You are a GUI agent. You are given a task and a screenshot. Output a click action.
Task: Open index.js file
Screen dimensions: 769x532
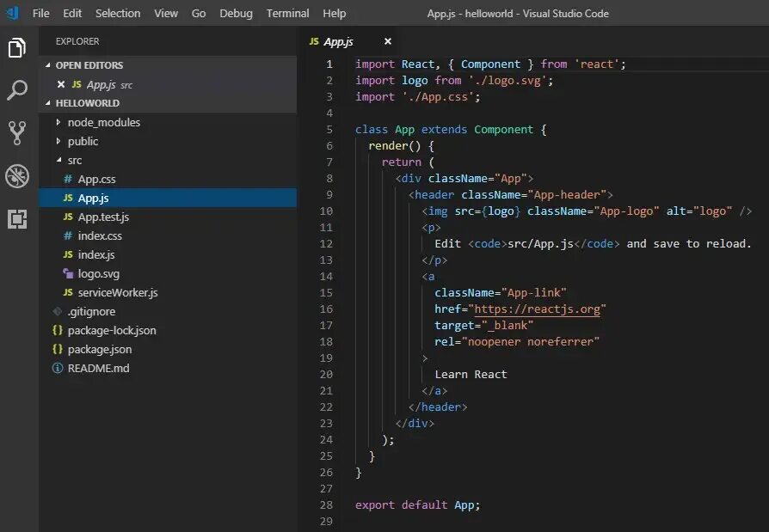(x=167, y=254)
